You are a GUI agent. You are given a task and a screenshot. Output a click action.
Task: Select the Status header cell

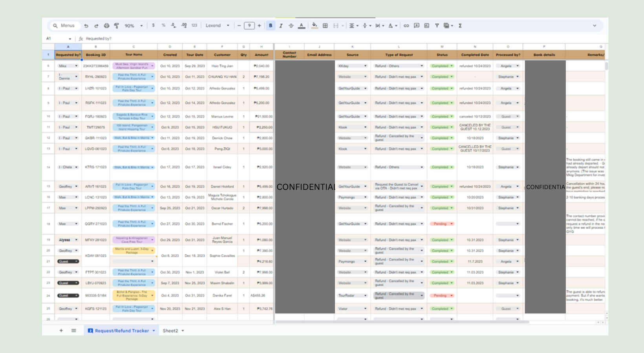click(x=442, y=55)
